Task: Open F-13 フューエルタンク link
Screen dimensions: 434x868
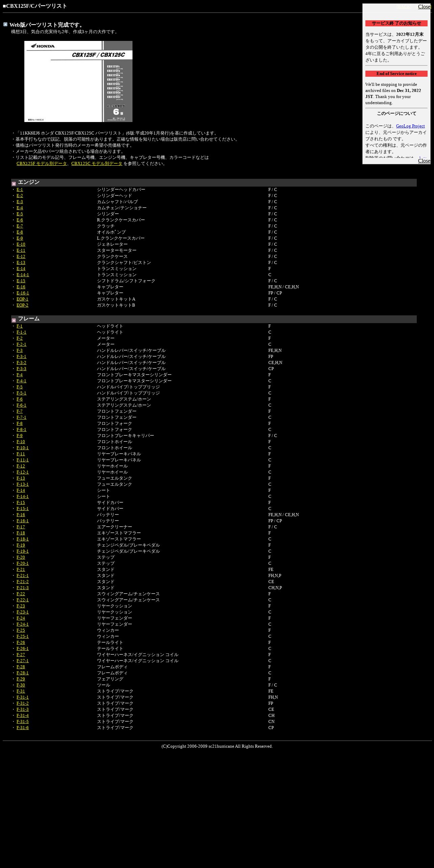Action: click(x=21, y=478)
